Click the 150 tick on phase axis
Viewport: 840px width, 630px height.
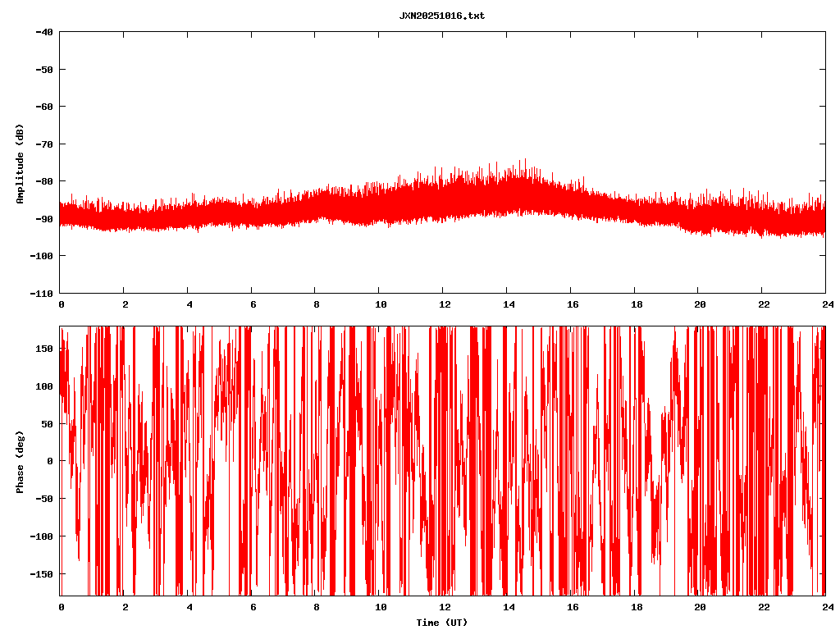[x=45, y=349]
